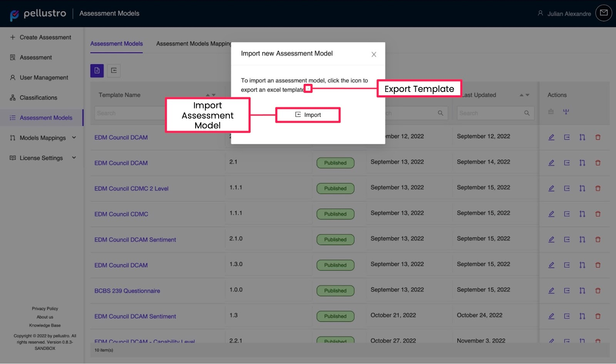Delete the BCBS 239 Questionnaire row
The width and height of the screenshot is (616, 364).
click(598, 291)
